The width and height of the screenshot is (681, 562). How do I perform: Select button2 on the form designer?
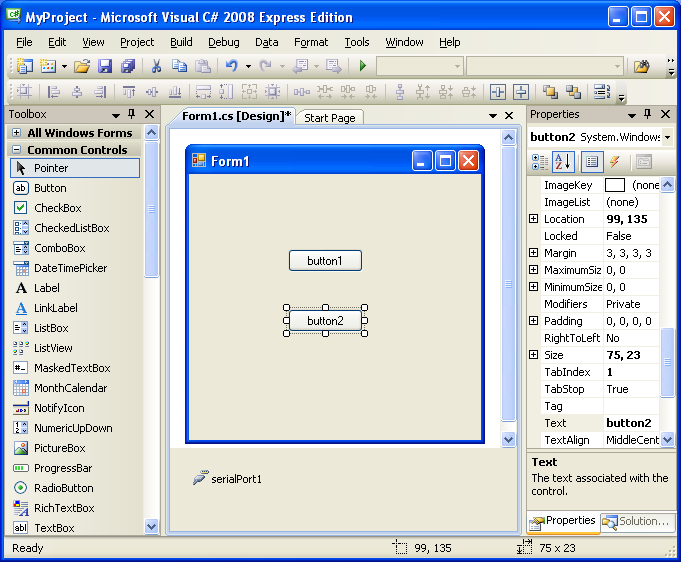325,321
